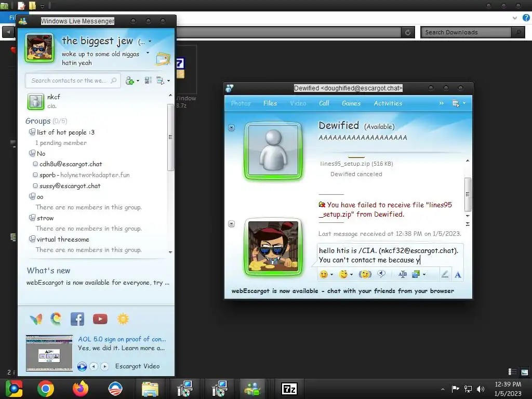Image resolution: width=532 pixels, height=399 pixels.
Task: Click the webEscargot now available banner
Action: click(343, 291)
